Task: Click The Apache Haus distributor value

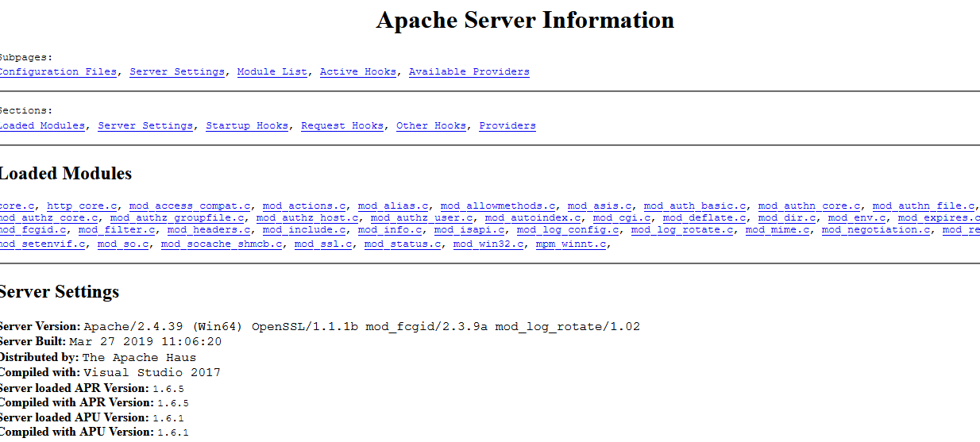Action: [139, 357]
